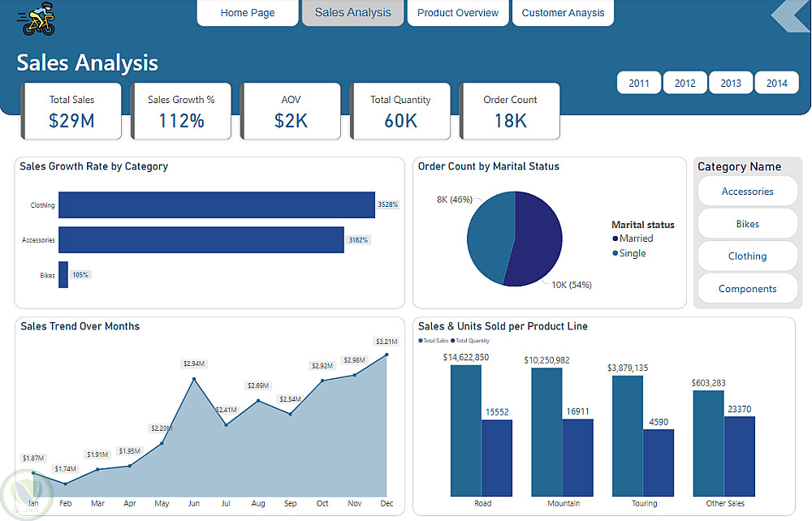Click the 3528% data label
812x521 pixels.
coord(387,205)
